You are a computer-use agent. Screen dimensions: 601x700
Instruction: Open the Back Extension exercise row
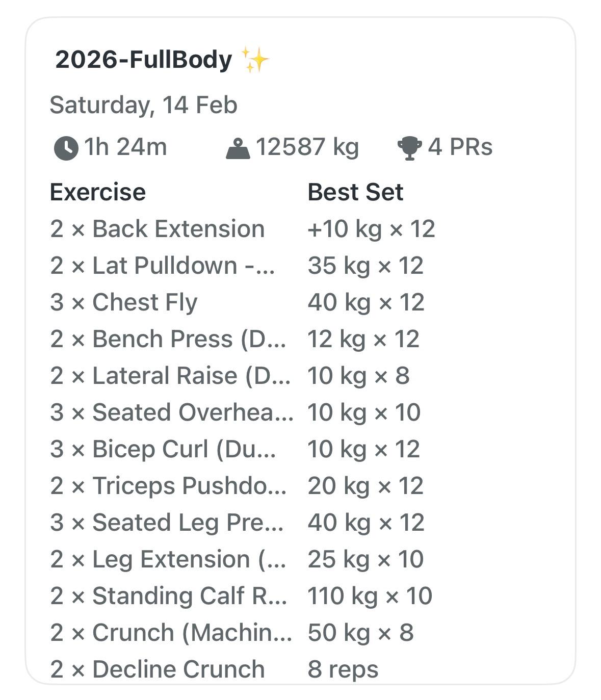[x=157, y=229]
